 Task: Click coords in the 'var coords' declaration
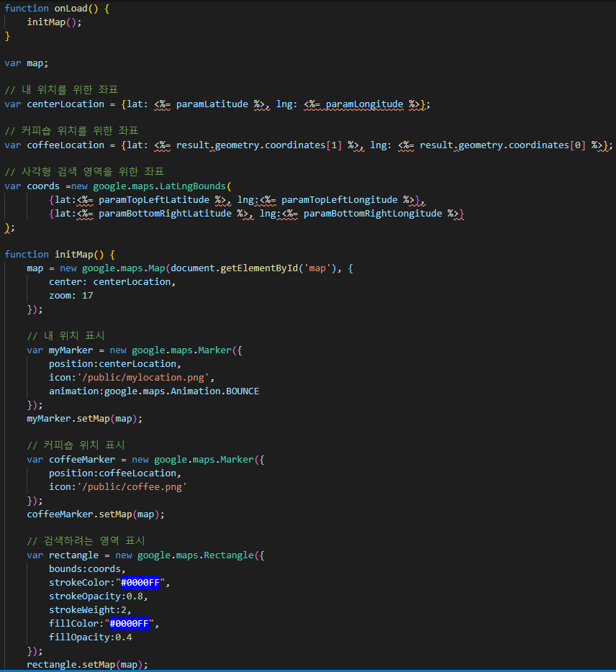pos(43,186)
